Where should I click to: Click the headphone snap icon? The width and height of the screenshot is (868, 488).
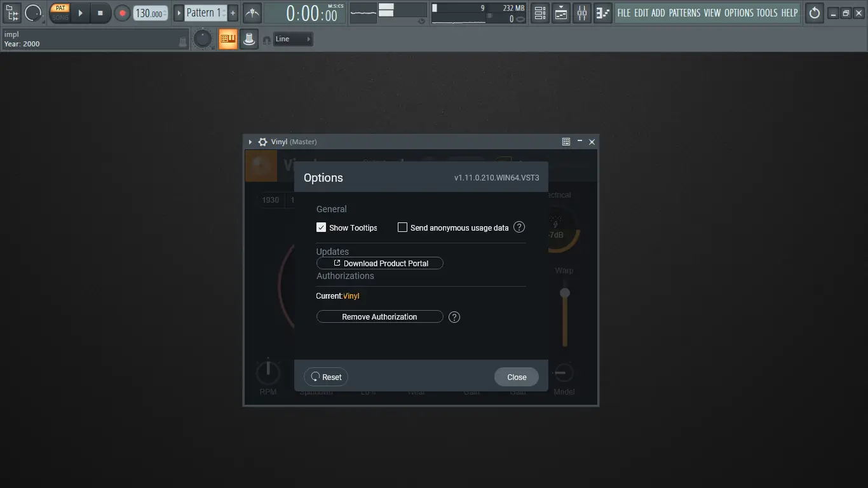tap(267, 40)
